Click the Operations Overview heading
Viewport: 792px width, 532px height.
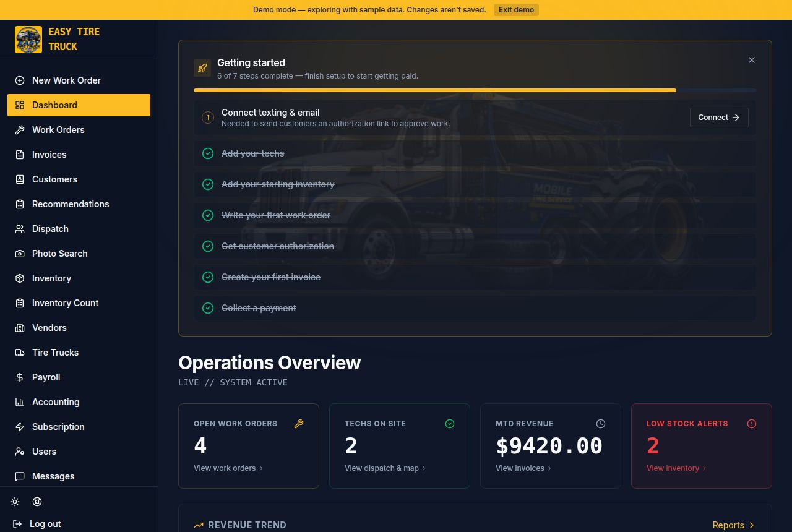tap(269, 363)
